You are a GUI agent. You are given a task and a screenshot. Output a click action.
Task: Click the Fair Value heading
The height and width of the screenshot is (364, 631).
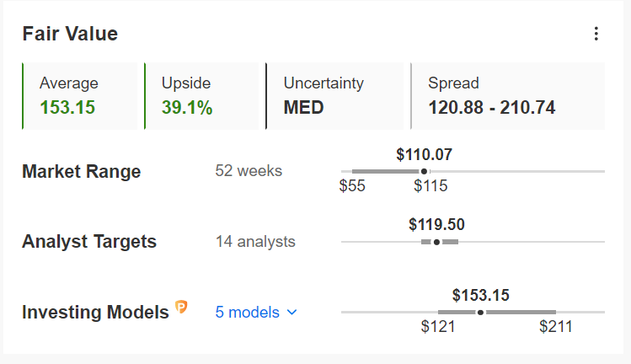pos(70,34)
